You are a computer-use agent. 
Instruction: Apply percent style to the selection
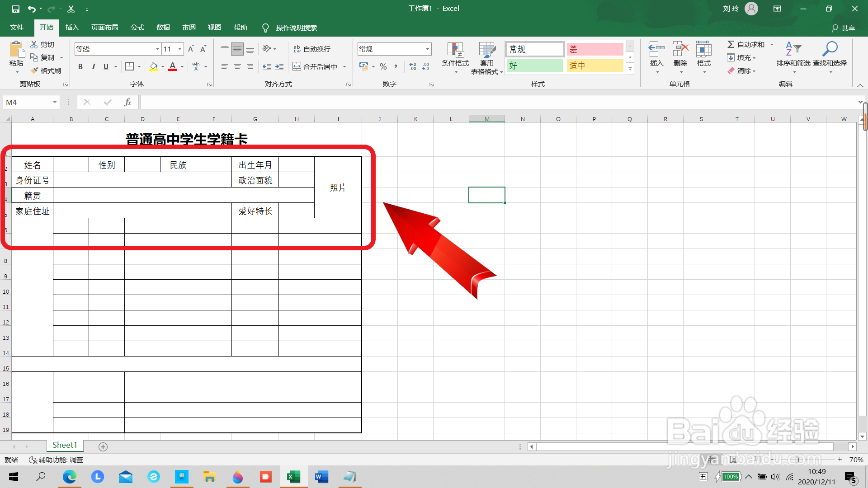(x=383, y=66)
